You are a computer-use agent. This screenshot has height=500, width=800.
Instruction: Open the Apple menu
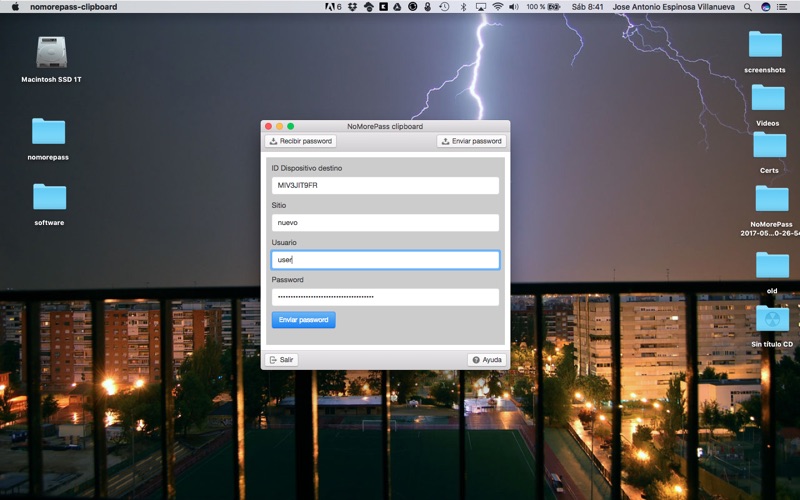click(15, 7)
